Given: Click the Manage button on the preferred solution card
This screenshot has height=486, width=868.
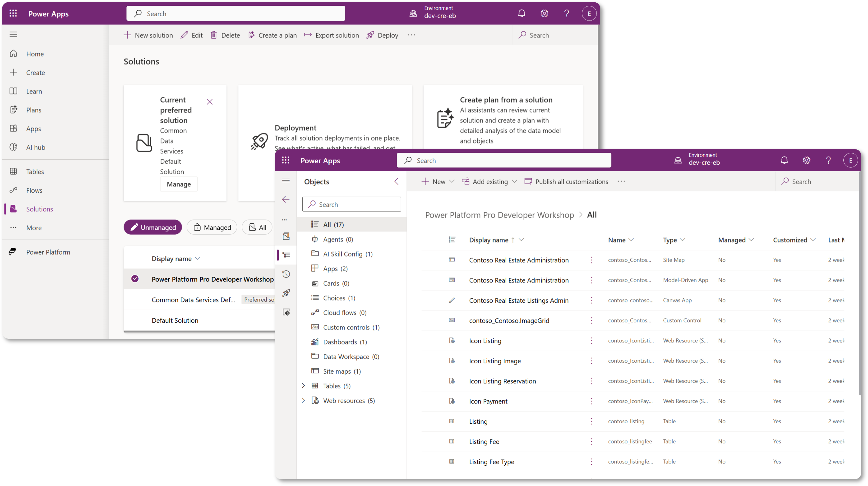Looking at the screenshot, I should click(179, 184).
